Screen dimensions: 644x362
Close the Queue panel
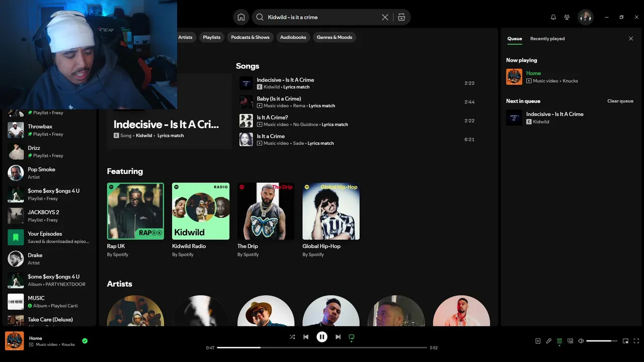point(631,39)
